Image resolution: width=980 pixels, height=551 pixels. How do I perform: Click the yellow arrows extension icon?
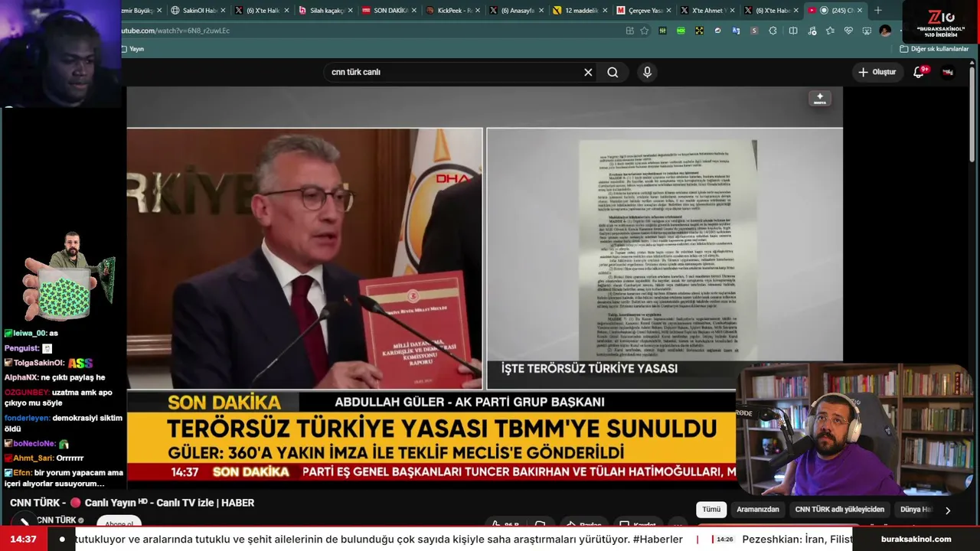[x=699, y=31]
